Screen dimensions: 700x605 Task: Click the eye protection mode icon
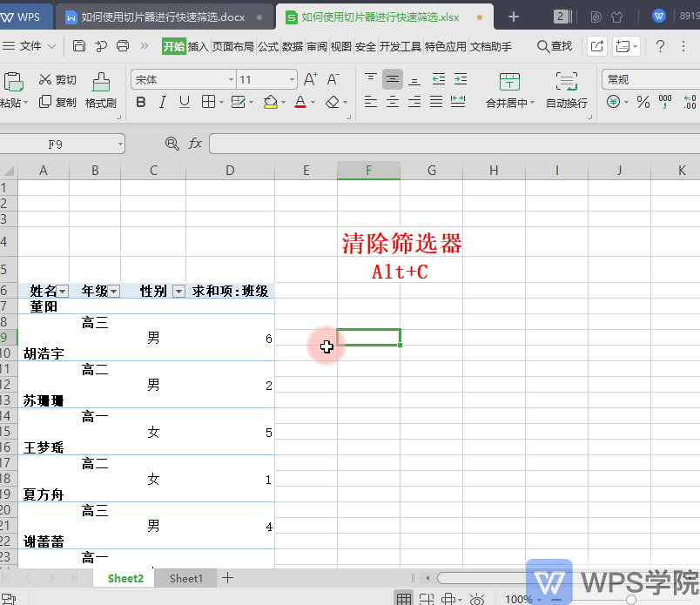pyautogui.click(x=477, y=599)
